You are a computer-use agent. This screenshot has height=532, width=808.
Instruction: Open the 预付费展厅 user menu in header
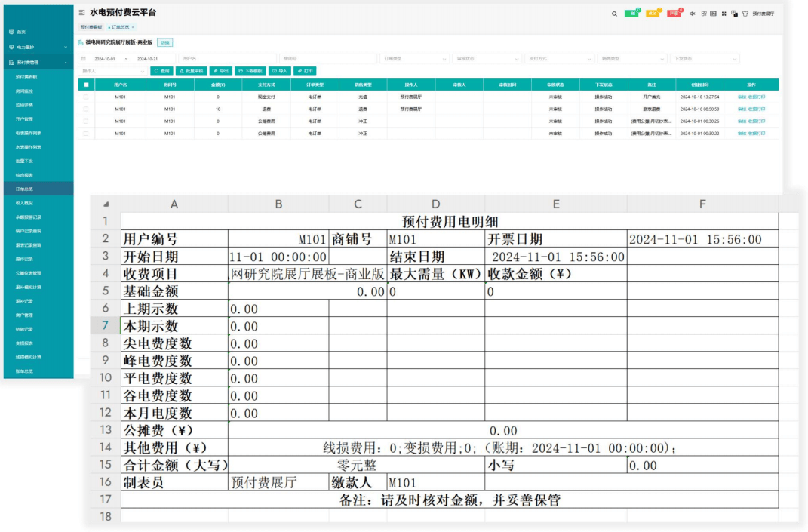[763, 14]
